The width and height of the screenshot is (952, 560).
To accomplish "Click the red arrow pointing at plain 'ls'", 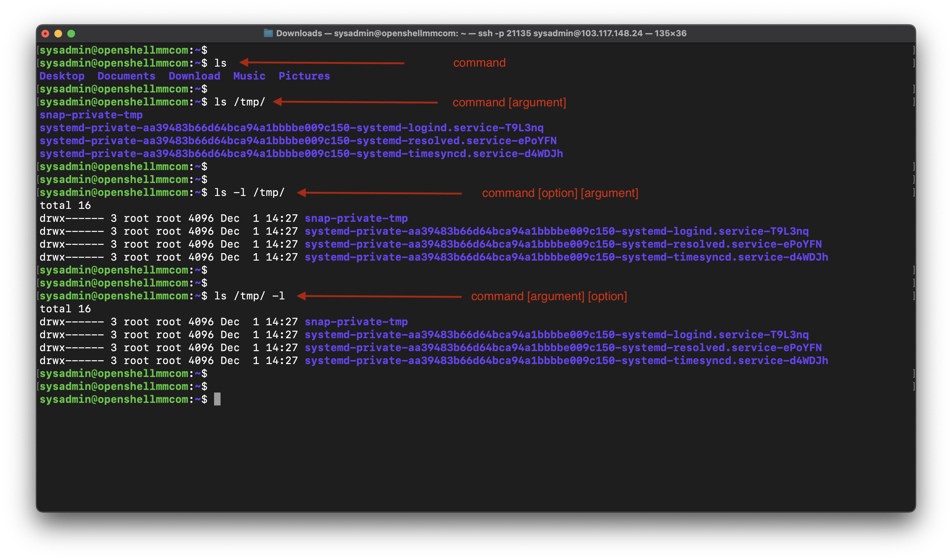I will pos(322,62).
